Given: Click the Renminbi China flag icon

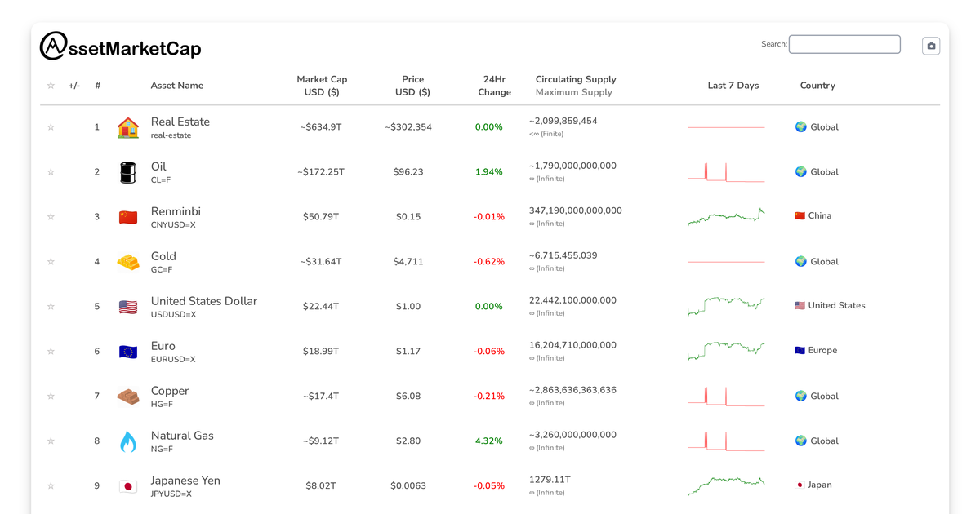Looking at the screenshot, I should tap(127, 216).
